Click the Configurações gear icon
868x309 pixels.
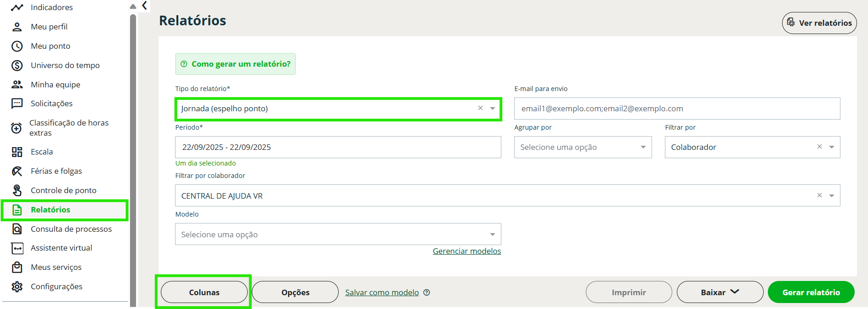(x=17, y=286)
